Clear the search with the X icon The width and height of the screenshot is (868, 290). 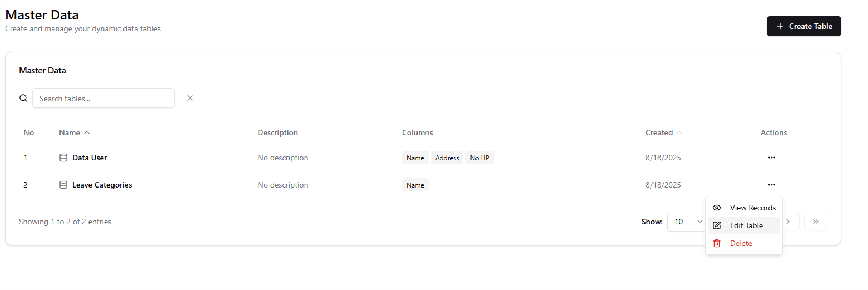190,98
